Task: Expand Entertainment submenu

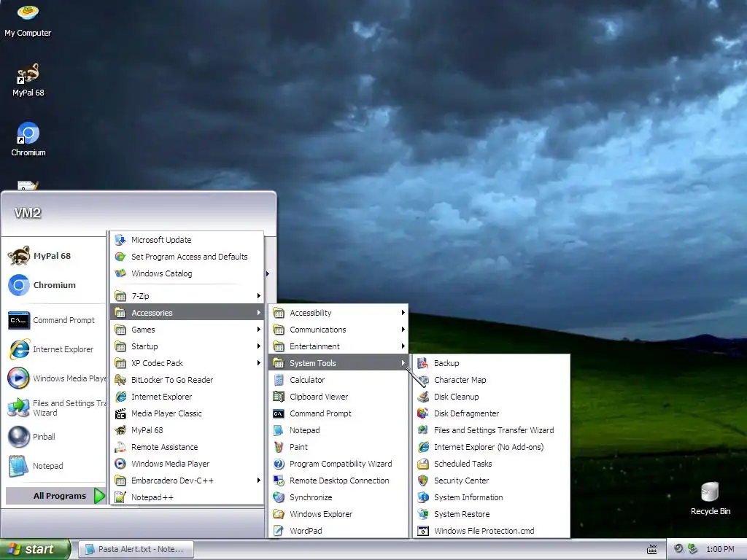Action: click(338, 346)
